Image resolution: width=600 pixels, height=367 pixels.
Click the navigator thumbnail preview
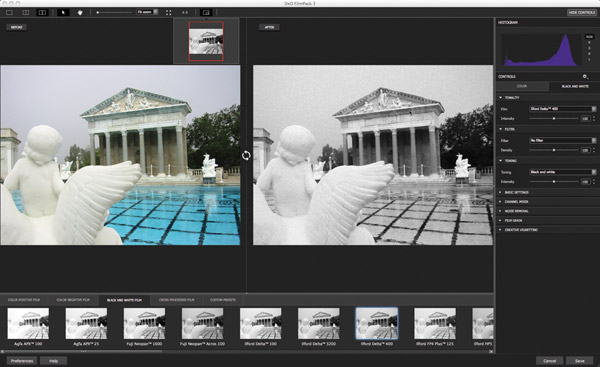206,41
